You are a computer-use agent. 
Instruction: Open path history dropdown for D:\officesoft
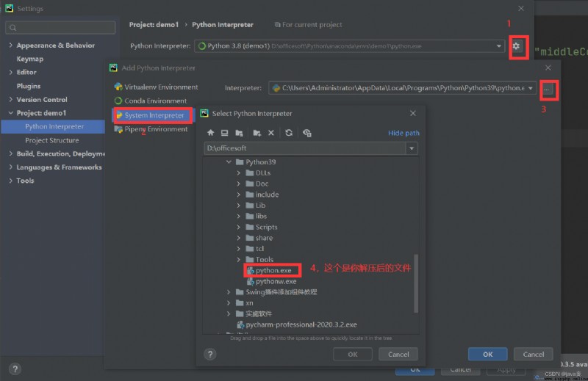(412, 148)
